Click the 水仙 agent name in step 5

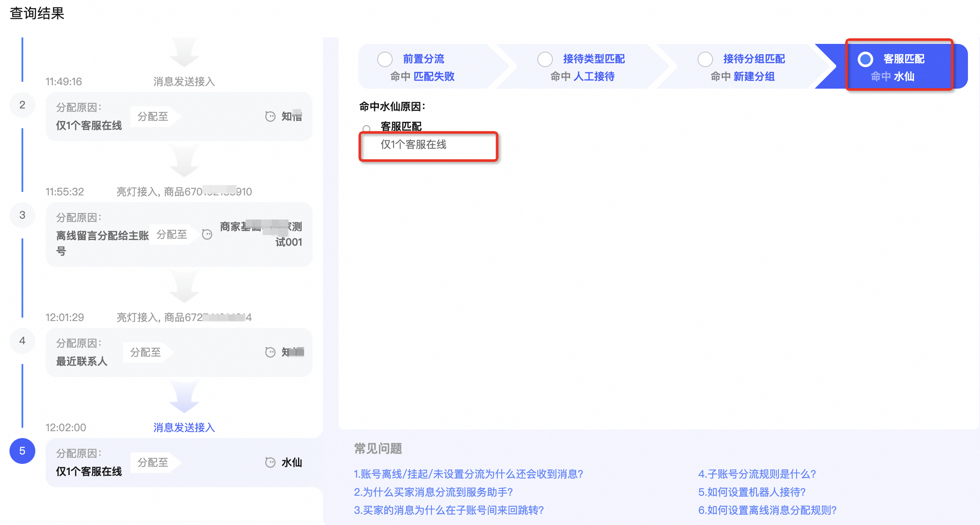pyautogui.click(x=292, y=463)
